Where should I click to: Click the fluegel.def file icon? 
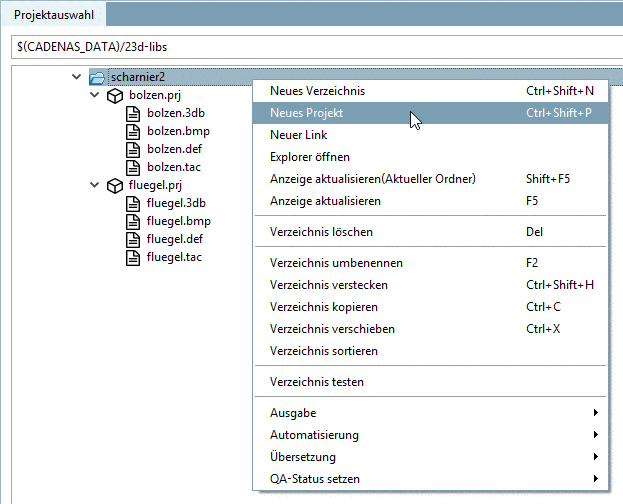pyautogui.click(x=133, y=240)
